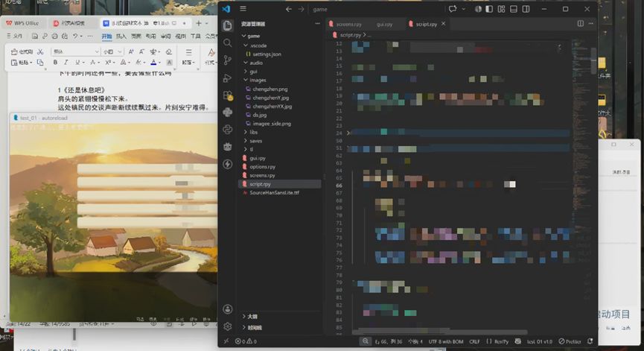644x351 pixels.
Task: Open the Source Control view
Action: point(228,60)
